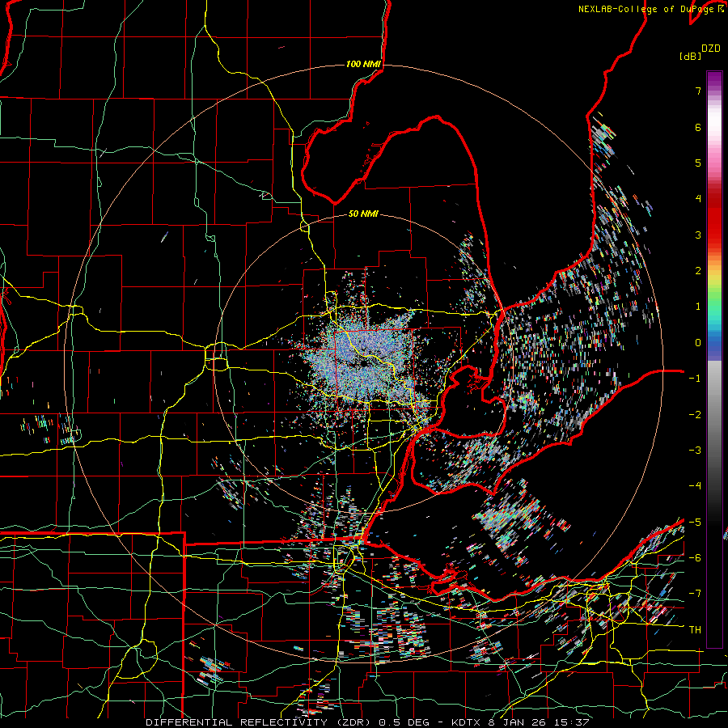This screenshot has width=728, height=728.
Task: Click the 7 value on color scale
Action: 698,91
